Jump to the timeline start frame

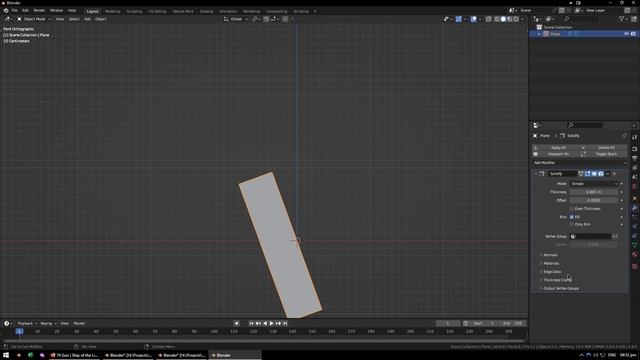pos(251,324)
